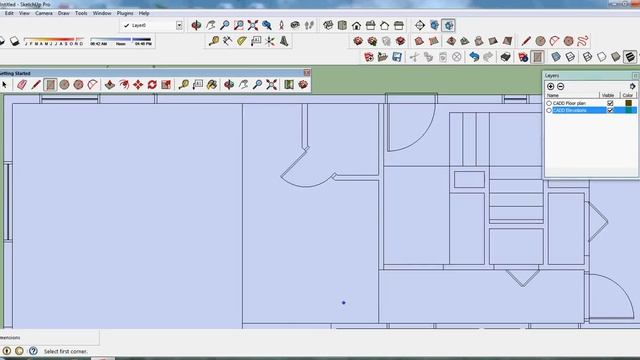
Task: Pick the Select arrow tool
Action: pyautogui.click(x=5, y=84)
